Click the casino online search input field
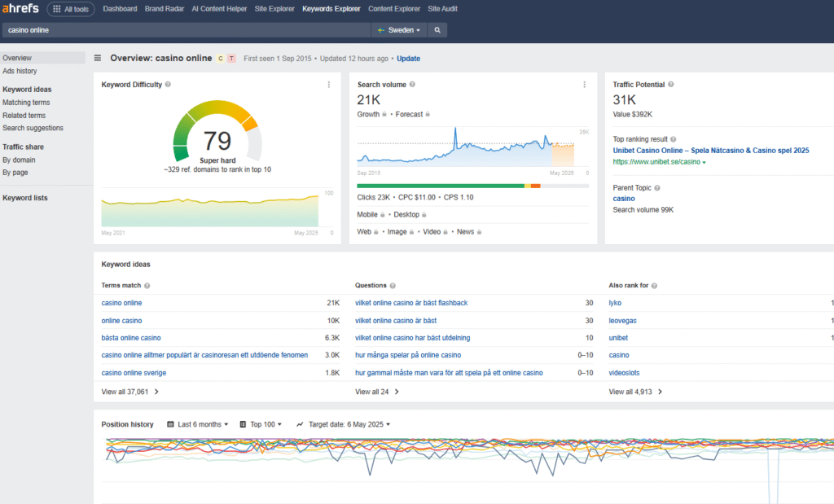This screenshot has width=834, height=504. click(x=187, y=30)
